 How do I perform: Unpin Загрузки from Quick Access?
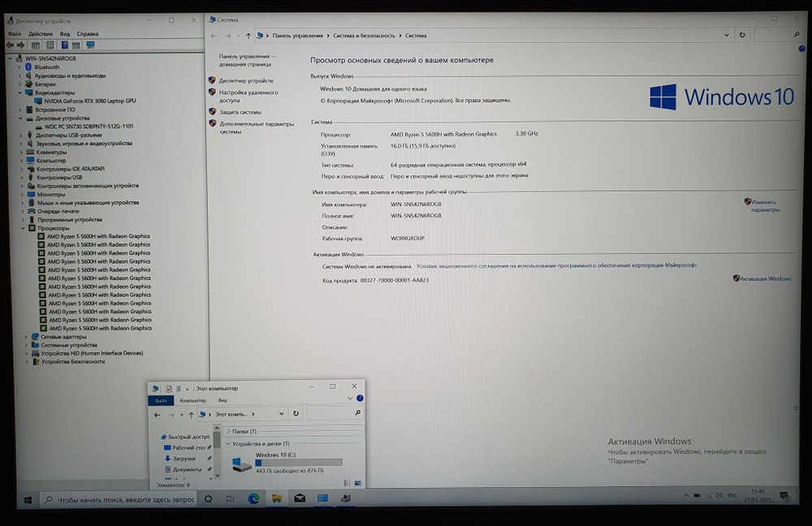pyautogui.click(x=209, y=459)
